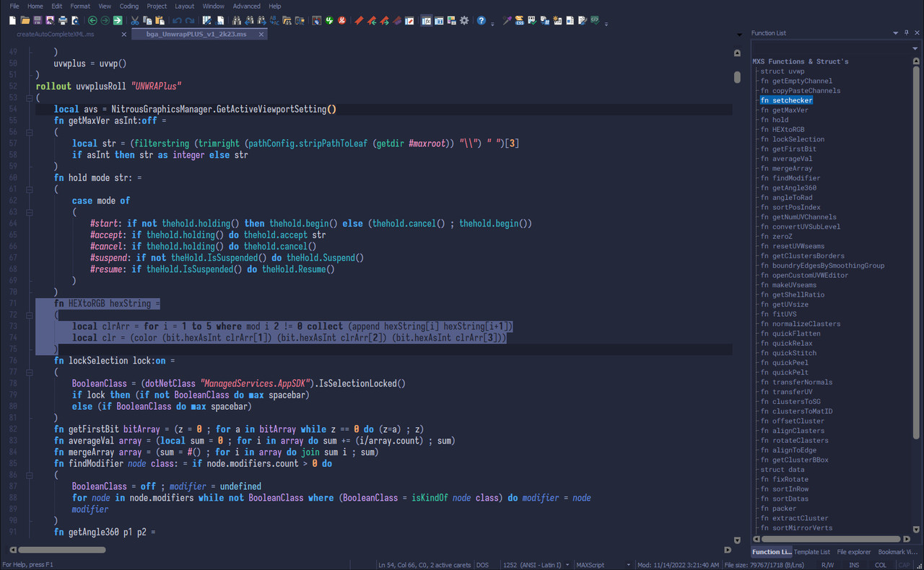Switch to createAutoCompleteXML.ms tab
The width and height of the screenshot is (924, 570).
pyautogui.click(x=55, y=34)
